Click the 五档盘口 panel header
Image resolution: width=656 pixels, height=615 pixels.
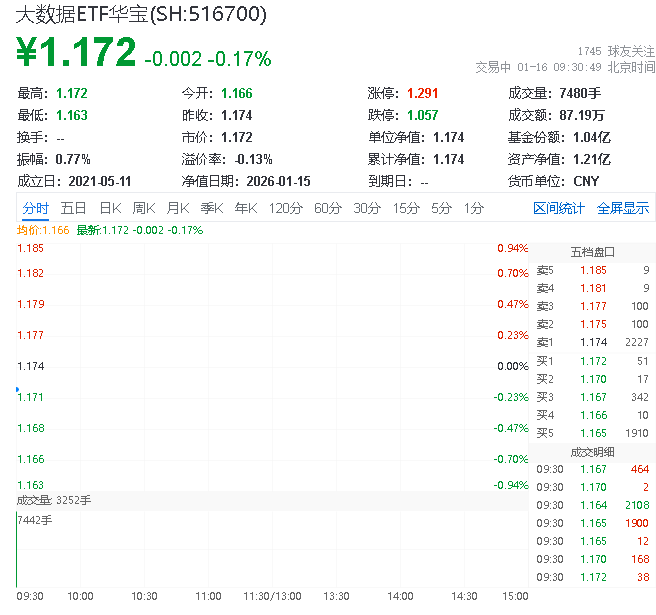coord(592,252)
